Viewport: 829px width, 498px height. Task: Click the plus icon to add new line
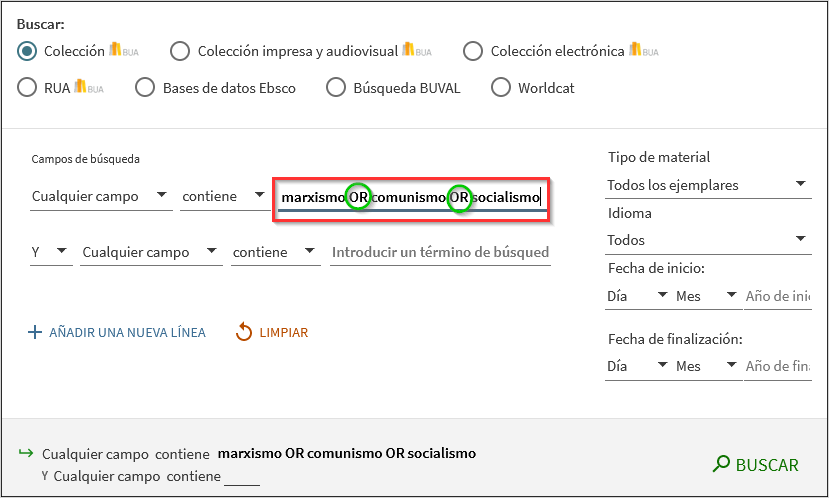coord(36,333)
